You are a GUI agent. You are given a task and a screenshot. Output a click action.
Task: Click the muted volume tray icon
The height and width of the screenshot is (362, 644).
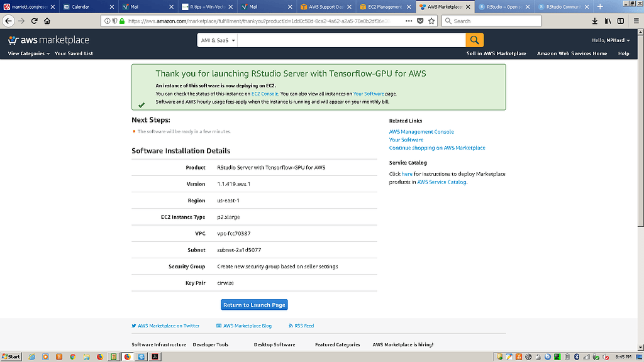(606, 357)
